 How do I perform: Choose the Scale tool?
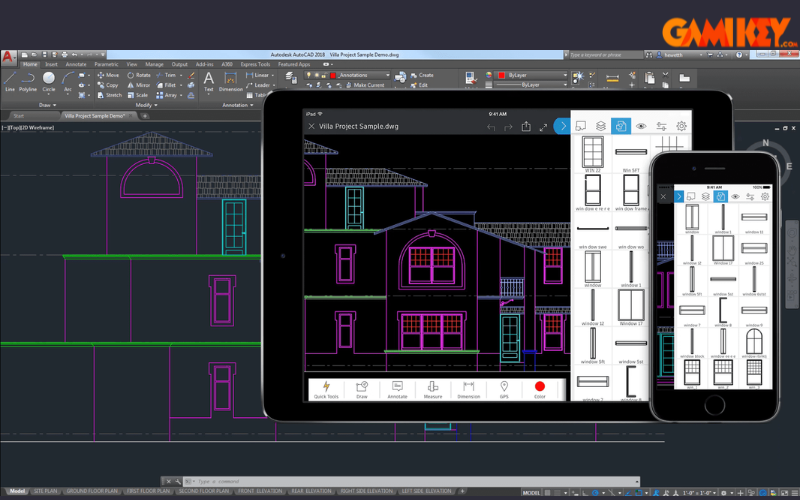(138, 95)
